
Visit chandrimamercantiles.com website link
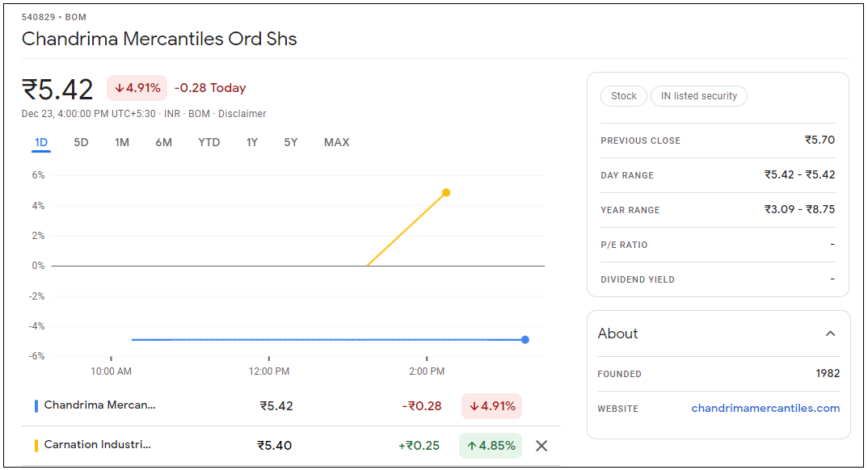click(x=765, y=409)
